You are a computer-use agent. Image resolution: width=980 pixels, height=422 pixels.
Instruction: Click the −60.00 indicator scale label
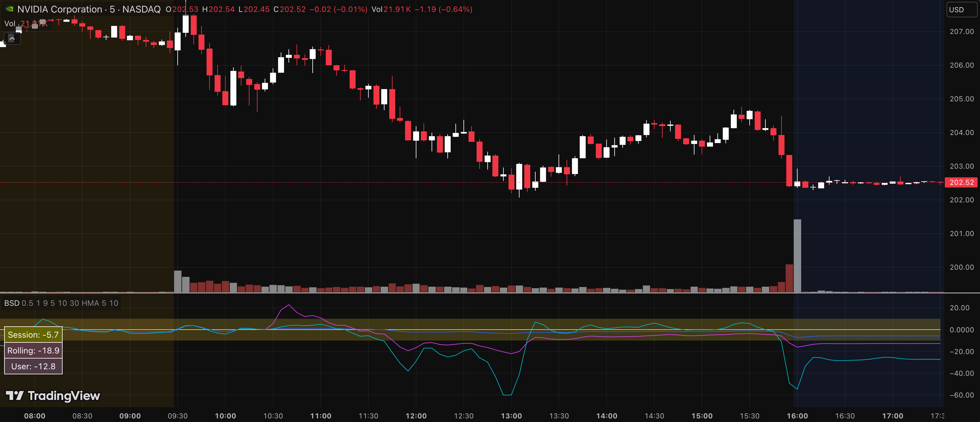click(x=961, y=395)
